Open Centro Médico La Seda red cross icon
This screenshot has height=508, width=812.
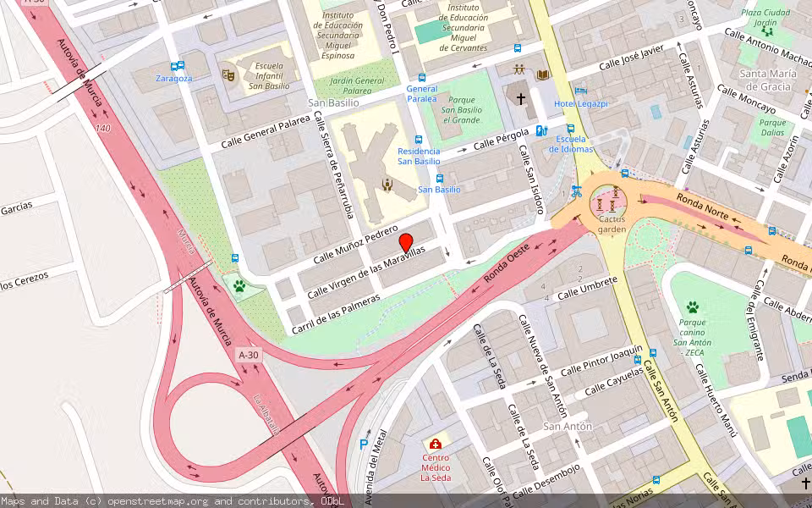tap(436, 444)
